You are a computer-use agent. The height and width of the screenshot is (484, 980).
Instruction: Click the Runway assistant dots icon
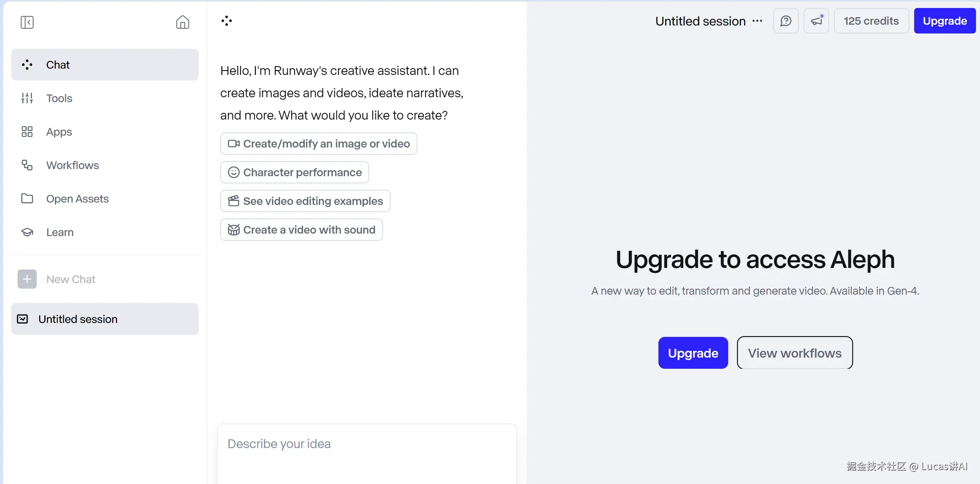[x=227, y=21]
